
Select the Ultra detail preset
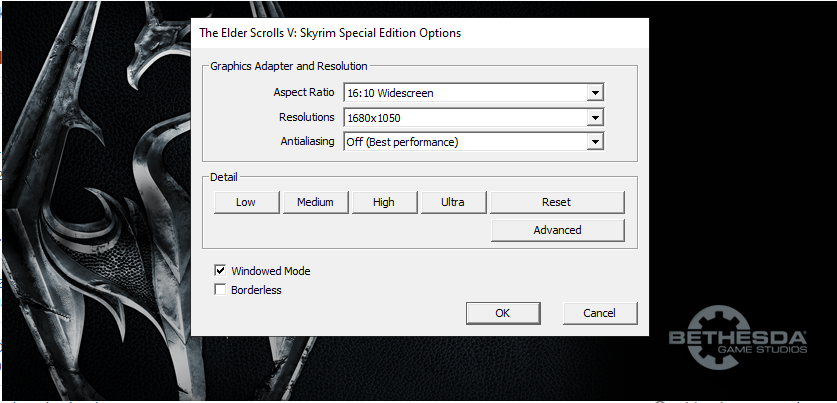point(453,202)
